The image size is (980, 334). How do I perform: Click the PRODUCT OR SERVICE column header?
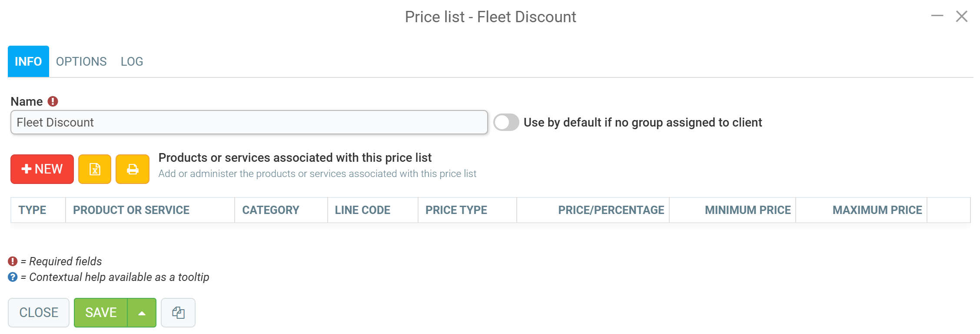pyautogui.click(x=131, y=210)
